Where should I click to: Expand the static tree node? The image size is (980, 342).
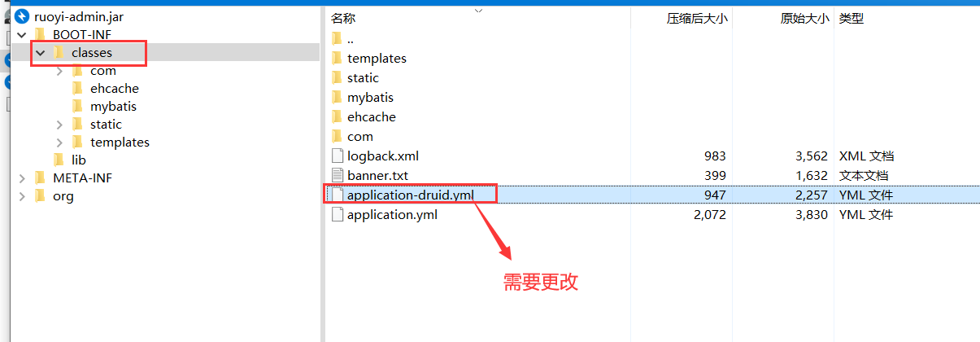tap(59, 124)
